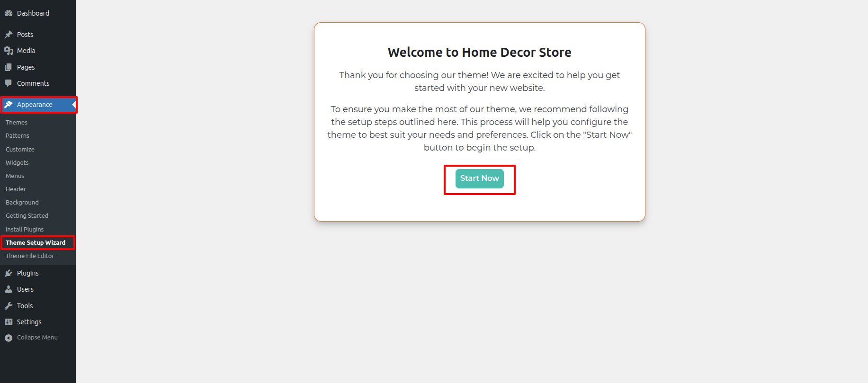Click the Dashboard gauge icon
868x383 pixels.
point(9,13)
